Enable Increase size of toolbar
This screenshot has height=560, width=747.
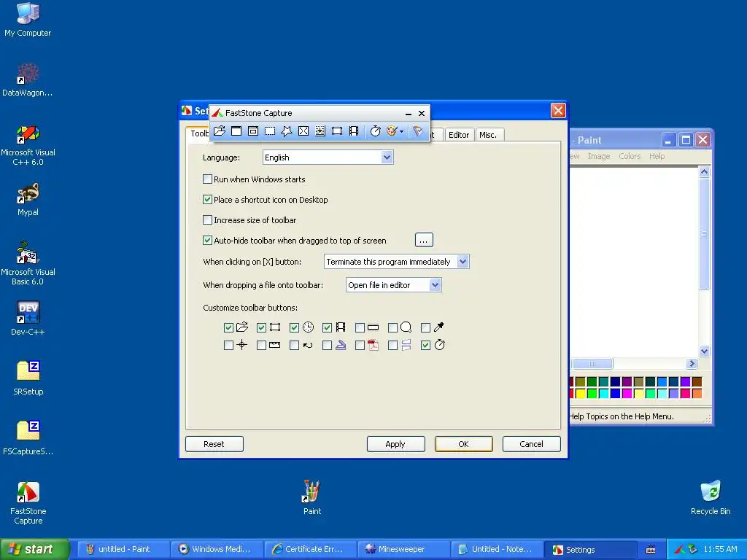coord(207,220)
